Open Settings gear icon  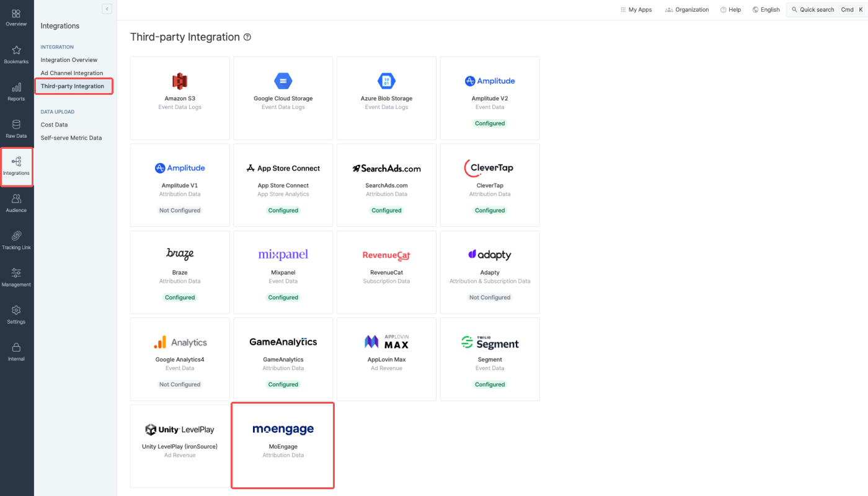16,310
